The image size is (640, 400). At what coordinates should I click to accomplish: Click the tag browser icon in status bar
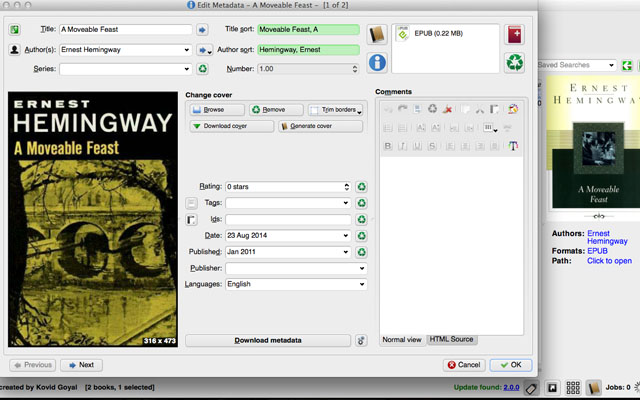pos(531,387)
